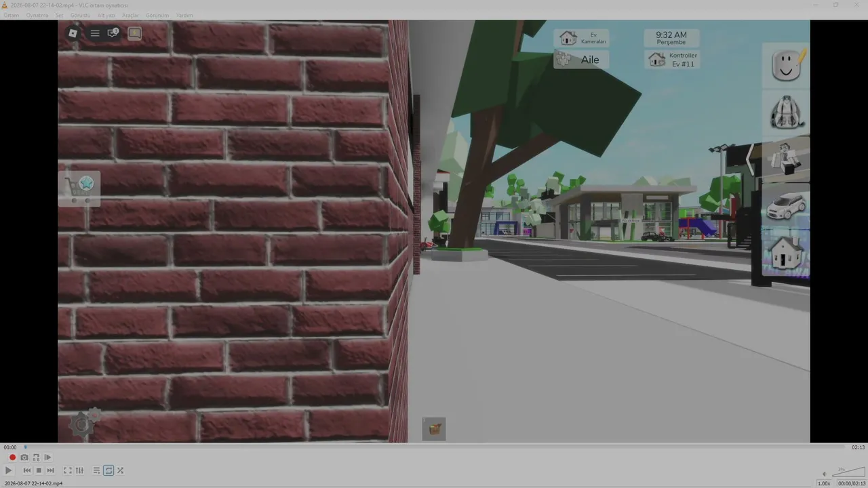
Task: Click the 9:32 AM Perşembe clock panel
Action: [671, 38]
